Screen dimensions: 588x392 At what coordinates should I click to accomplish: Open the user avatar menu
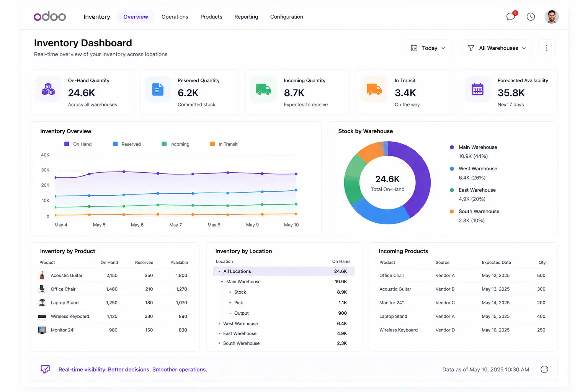[552, 16]
